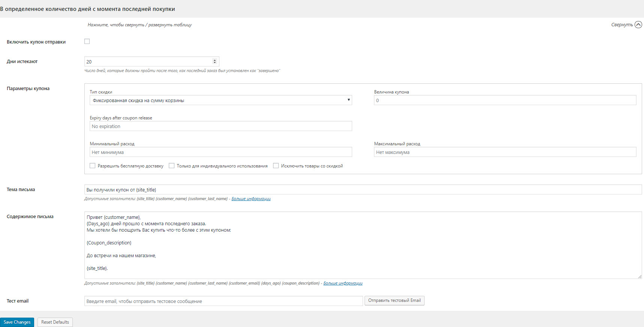Click into the 'Тема письма' subject field
644x327 pixels.
click(x=363, y=190)
